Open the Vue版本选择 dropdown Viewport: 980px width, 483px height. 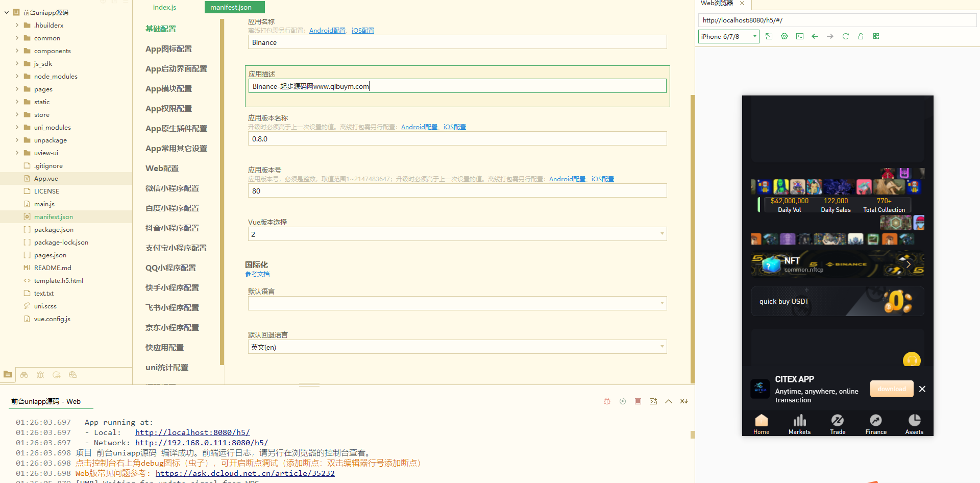pyautogui.click(x=457, y=234)
